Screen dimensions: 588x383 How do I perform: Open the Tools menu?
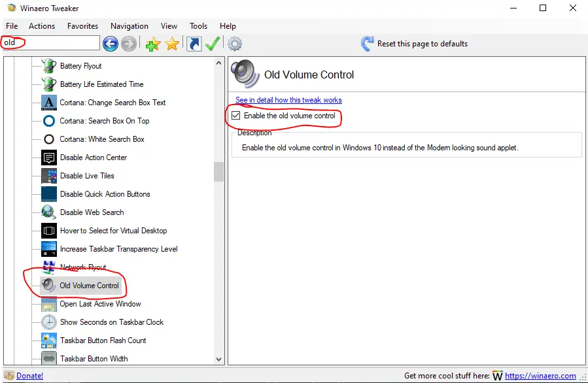(x=198, y=26)
